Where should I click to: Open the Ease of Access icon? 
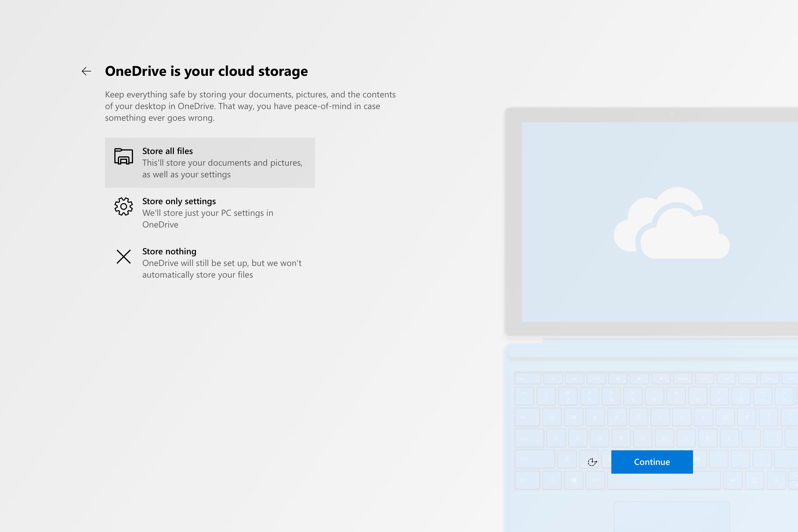tap(592, 462)
